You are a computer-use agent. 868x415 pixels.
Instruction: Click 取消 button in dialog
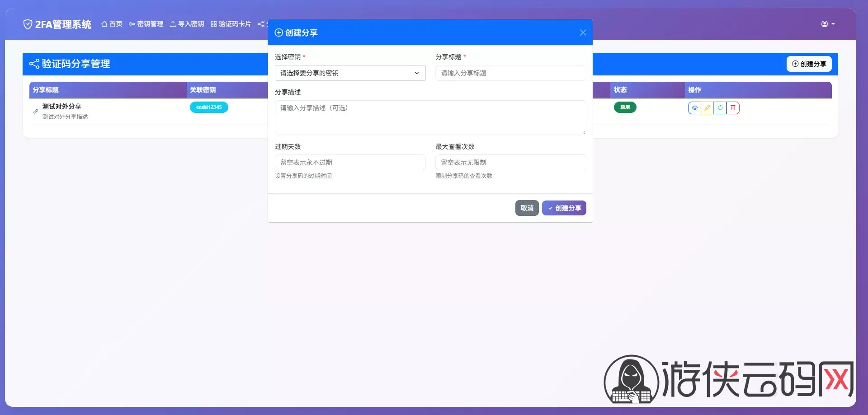[x=527, y=208]
